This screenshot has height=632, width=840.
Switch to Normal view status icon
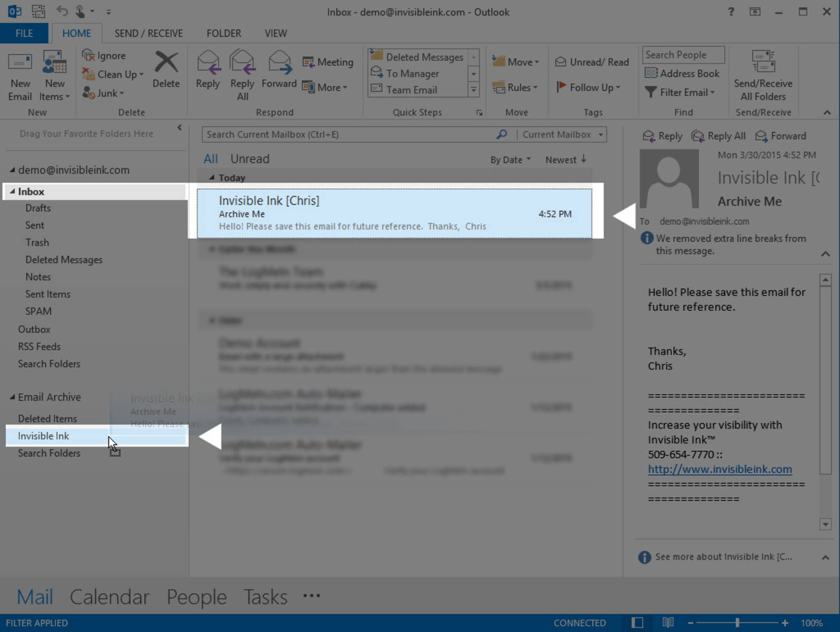click(637, 623)
